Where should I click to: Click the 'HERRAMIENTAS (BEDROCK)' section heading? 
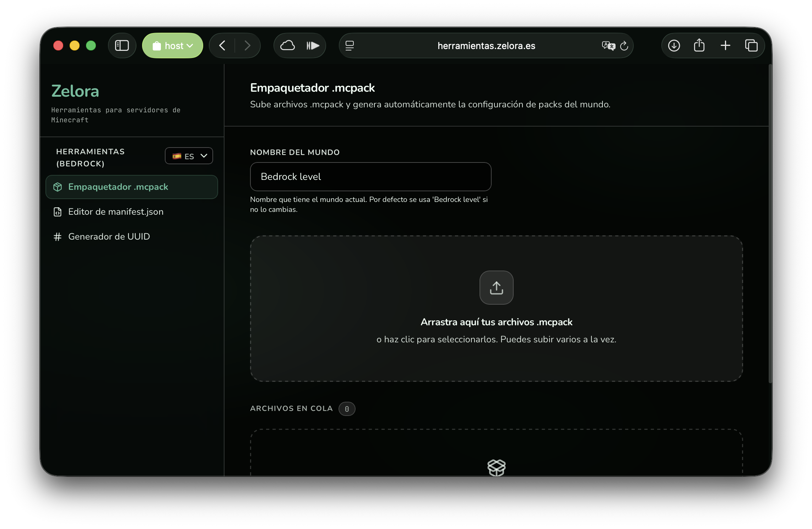tap(90, 157)
